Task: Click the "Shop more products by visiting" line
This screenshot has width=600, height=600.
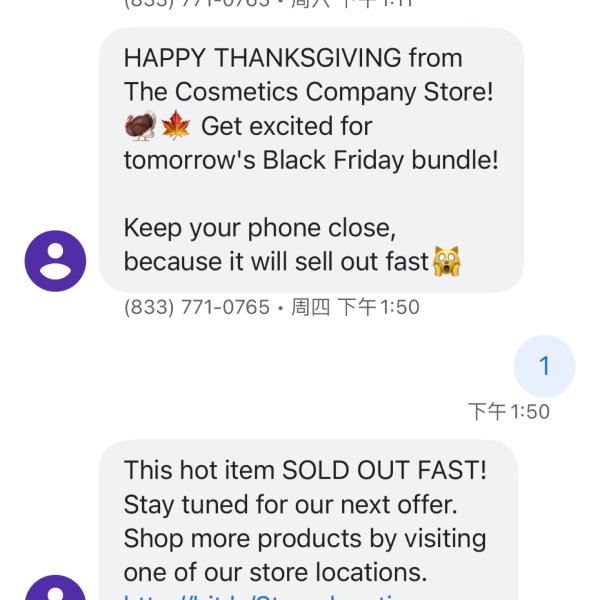Action: [x=305, y=539]
